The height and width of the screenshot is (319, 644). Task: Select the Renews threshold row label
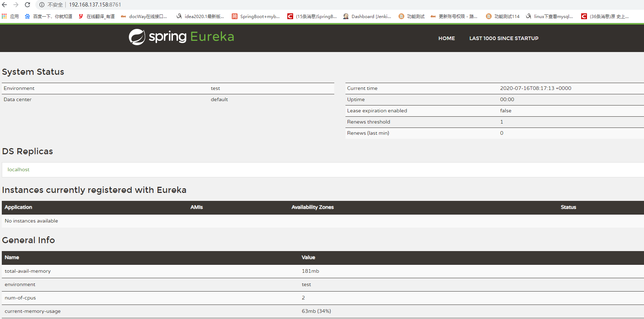point(369,122)
